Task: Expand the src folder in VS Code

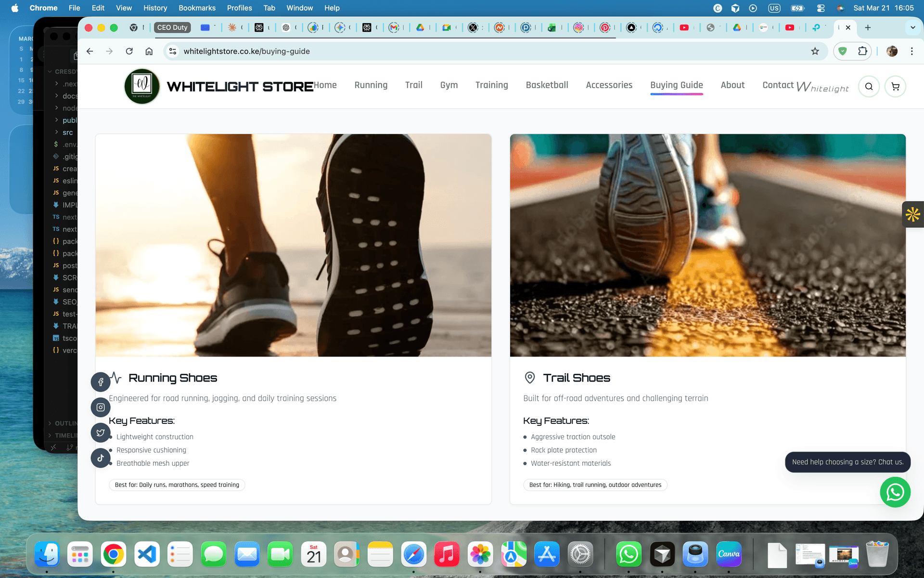Action: (64, 132)
